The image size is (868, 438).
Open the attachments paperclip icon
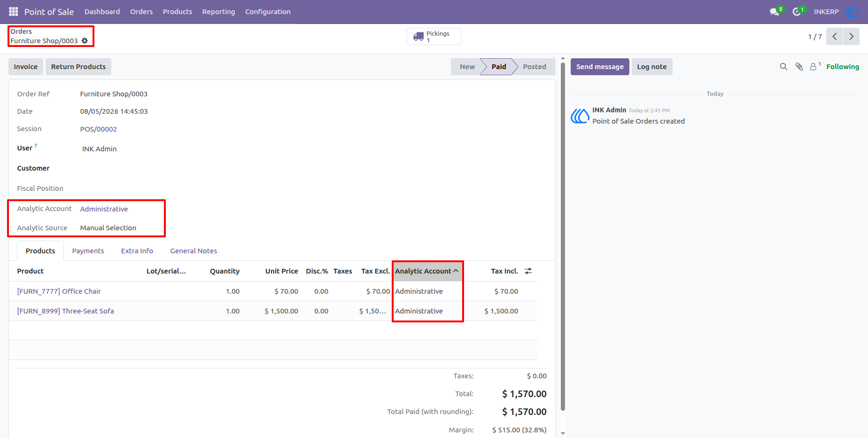coord(799,67)
